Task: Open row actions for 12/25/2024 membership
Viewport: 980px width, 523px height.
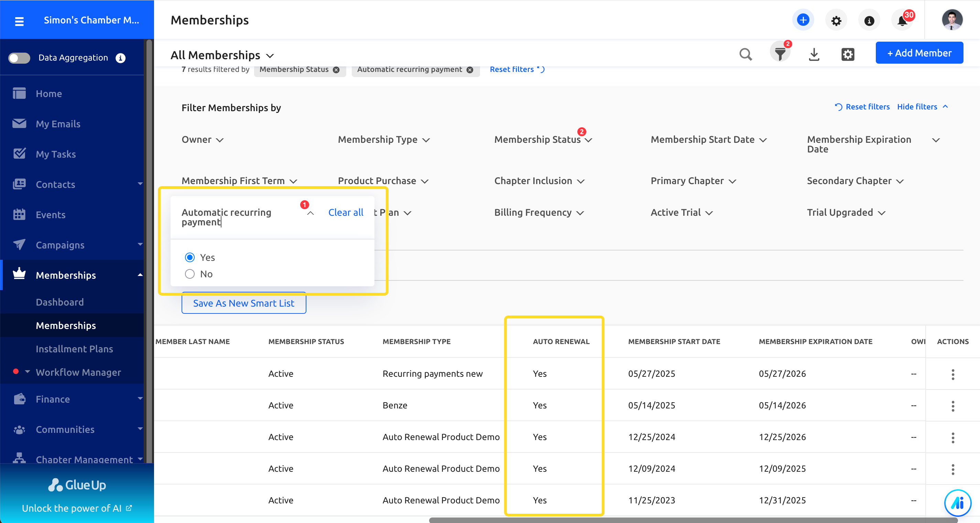Action: [x=952, y=437]
